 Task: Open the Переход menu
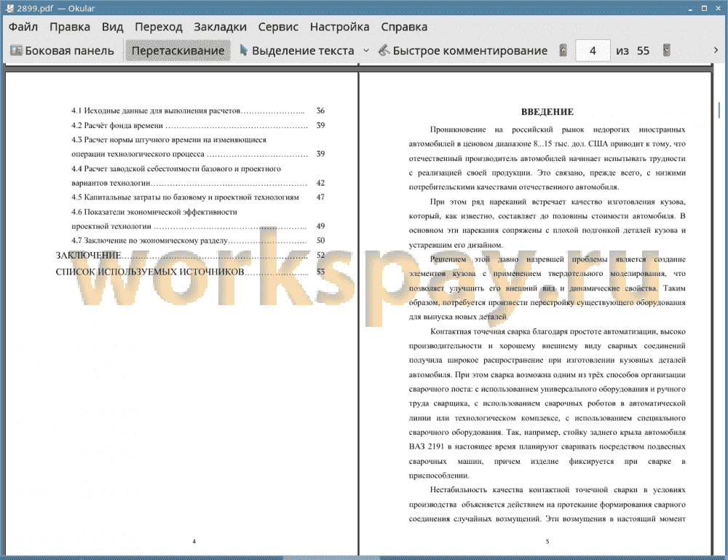coord(158,27)
